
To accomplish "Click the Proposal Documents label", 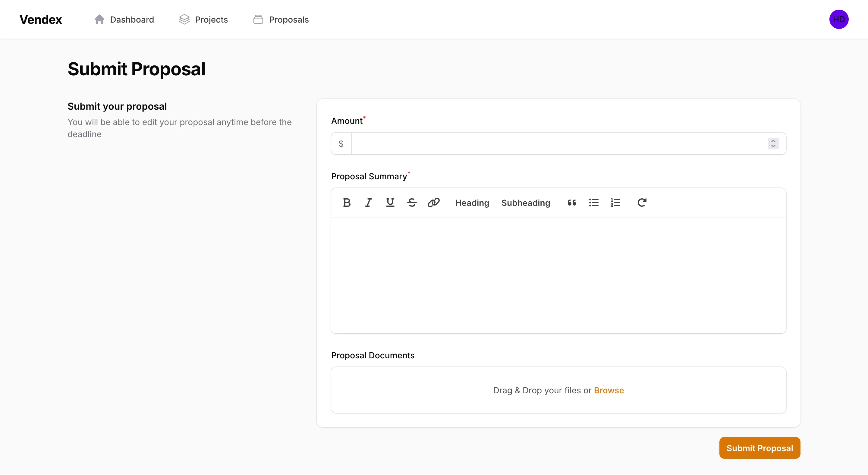I will [x=373, y=355].
